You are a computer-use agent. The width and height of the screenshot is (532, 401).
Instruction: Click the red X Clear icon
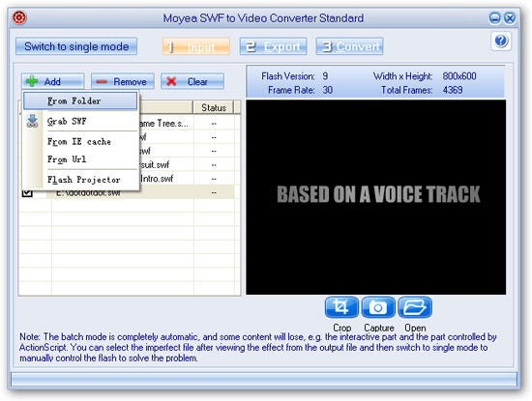tap(171, 82)
